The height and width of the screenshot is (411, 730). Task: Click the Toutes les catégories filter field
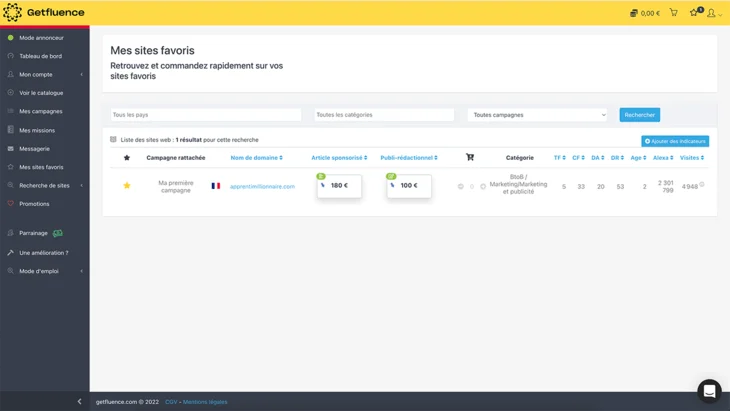[x=384, y=115]
